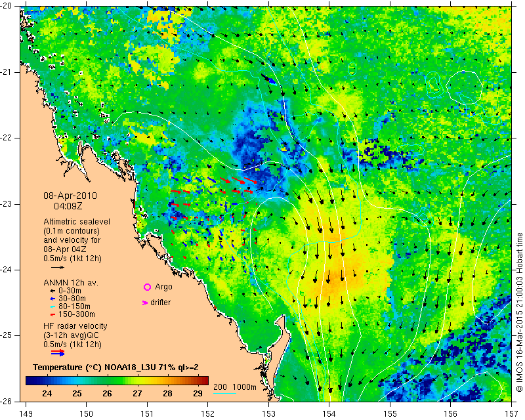Click the red and blue HF radar scale arrows

click(58, 352)
